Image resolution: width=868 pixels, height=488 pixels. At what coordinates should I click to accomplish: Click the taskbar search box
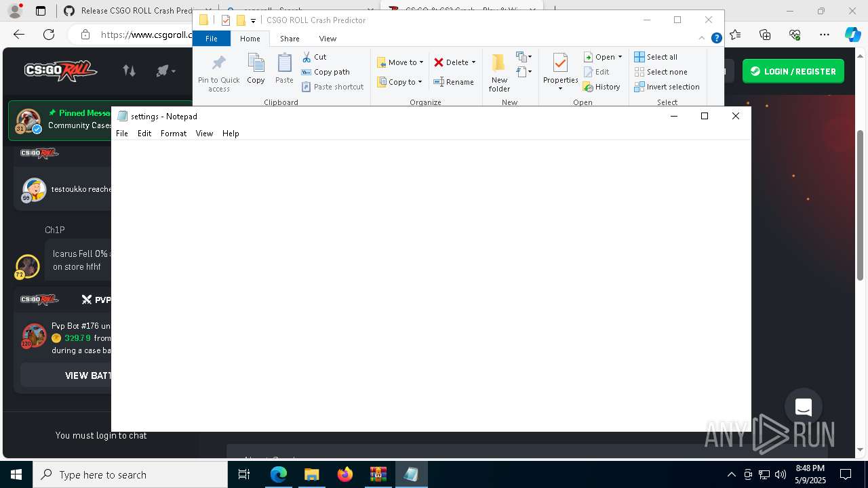coord(130,474)
